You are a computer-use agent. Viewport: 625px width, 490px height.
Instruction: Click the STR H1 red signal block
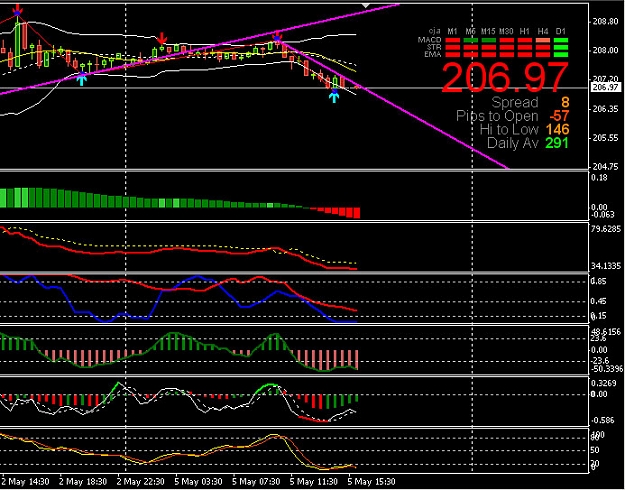tap(525, 47)
